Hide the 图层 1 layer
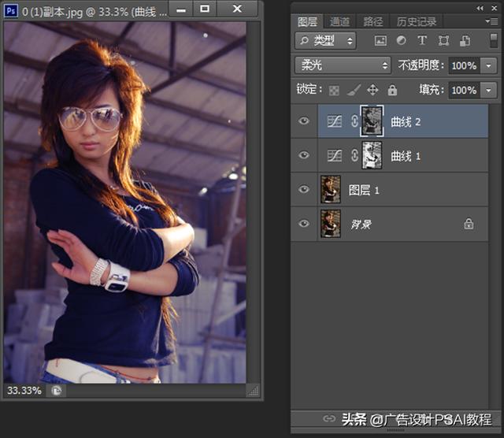Viewport: 504px width, 438px height. (x=304, y=189)
